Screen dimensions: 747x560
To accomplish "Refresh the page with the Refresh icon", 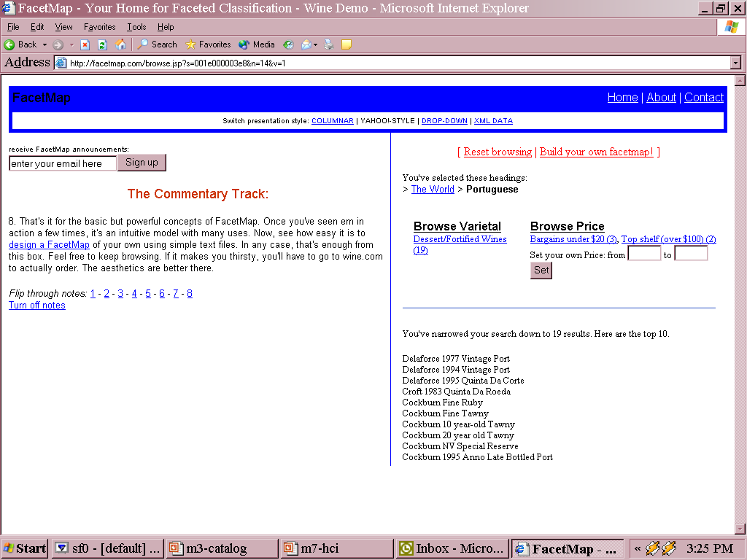I will click(103, 44).
